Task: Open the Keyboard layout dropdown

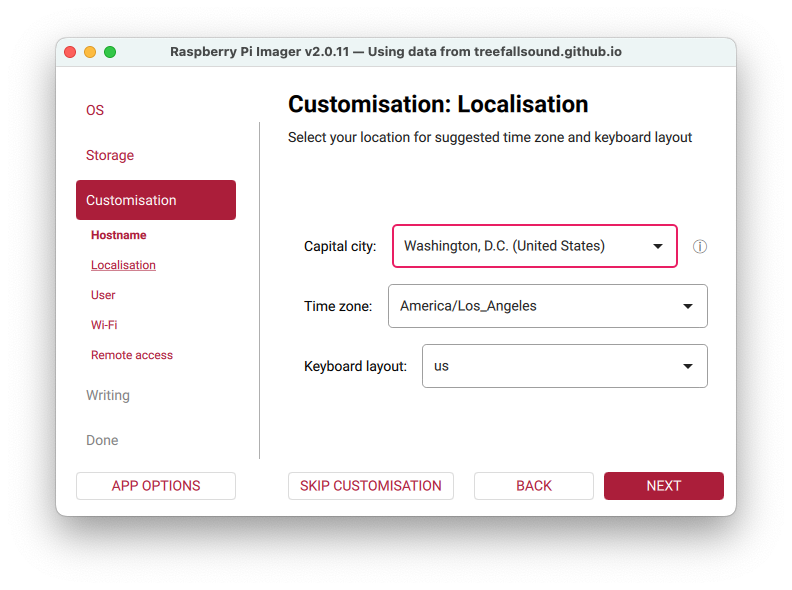Action: coord(564,366)
